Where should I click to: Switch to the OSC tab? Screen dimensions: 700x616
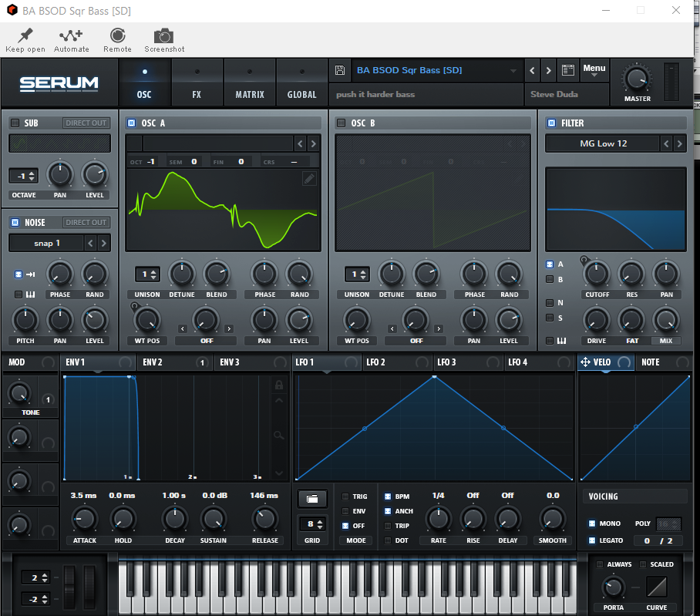click(144, 82)
